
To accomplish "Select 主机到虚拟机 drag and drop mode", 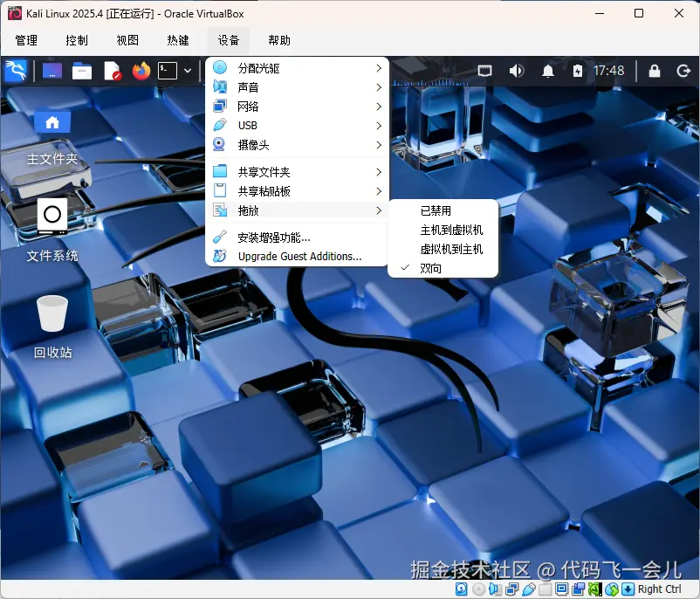I will [x=443, y=230].
